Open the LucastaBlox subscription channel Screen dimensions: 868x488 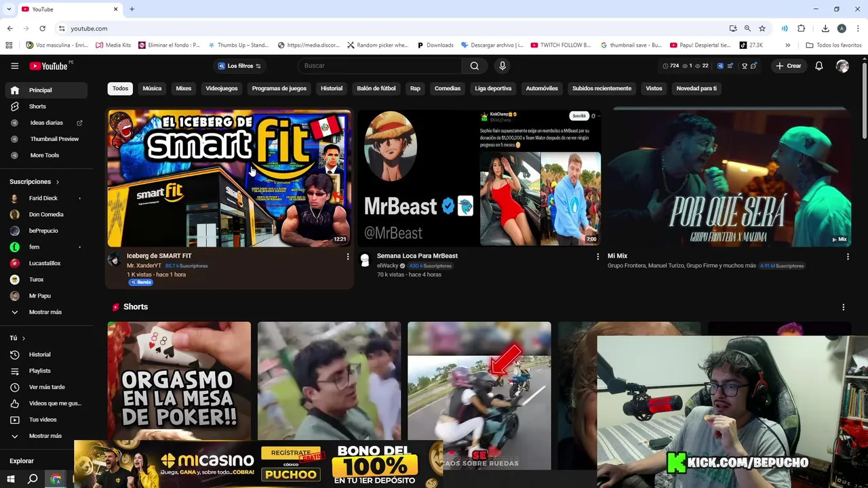click(46, 263)
